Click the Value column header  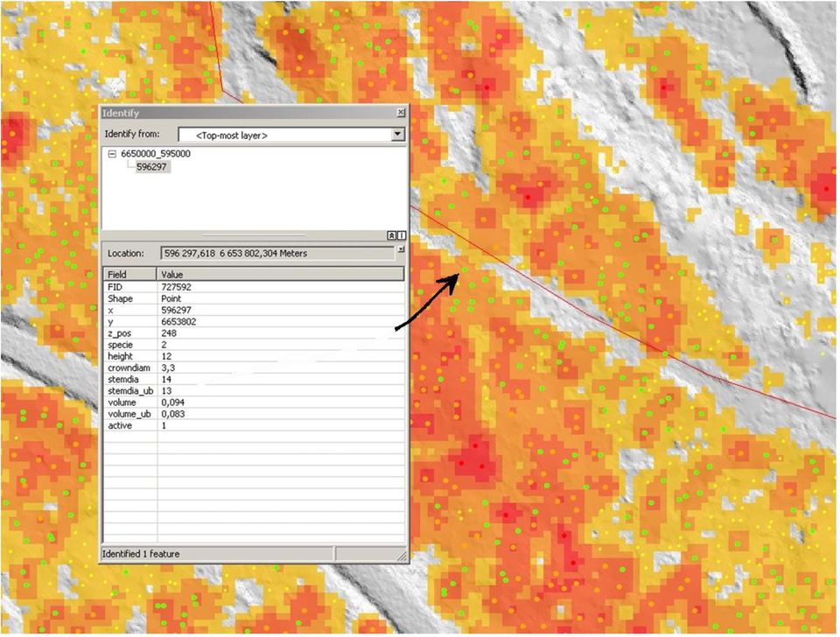pos(281,274)
